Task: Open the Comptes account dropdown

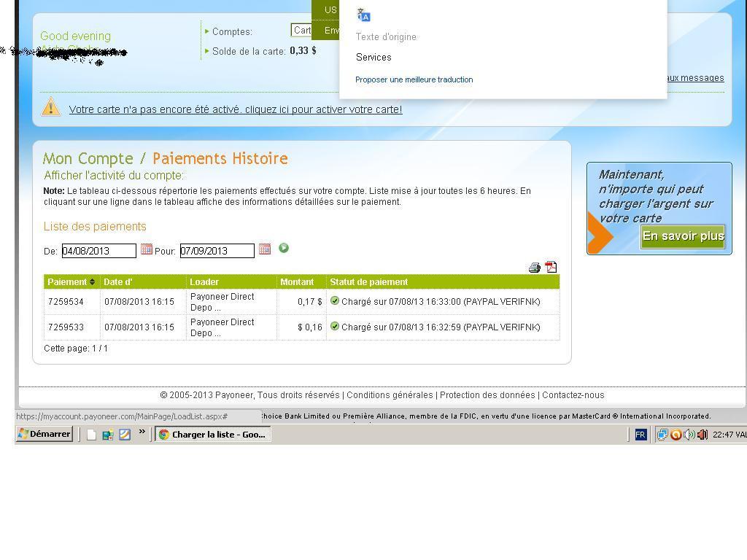Action: click(x=301, y=31)
